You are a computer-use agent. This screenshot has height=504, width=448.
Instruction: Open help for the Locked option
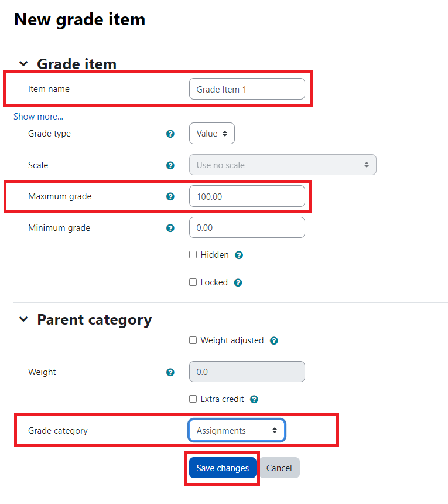tap(238, 282)
